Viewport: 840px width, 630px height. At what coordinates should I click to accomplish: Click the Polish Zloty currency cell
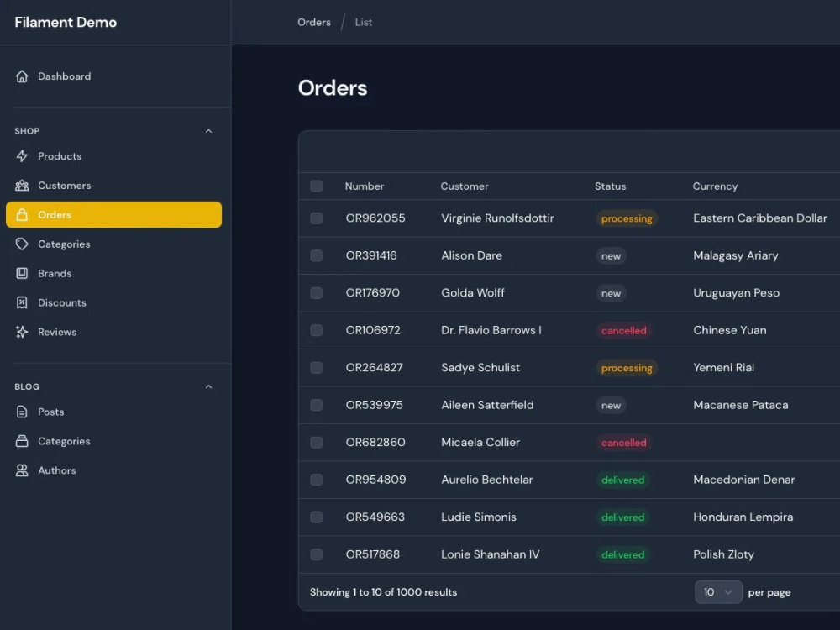coord(723,554)
